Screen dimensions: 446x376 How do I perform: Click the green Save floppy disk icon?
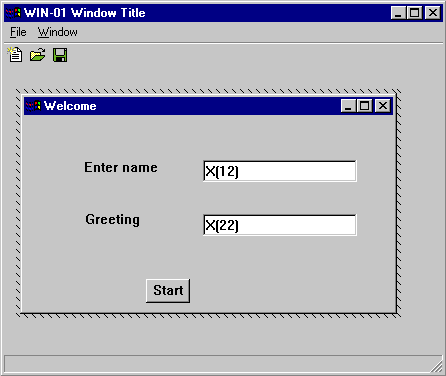60,55
